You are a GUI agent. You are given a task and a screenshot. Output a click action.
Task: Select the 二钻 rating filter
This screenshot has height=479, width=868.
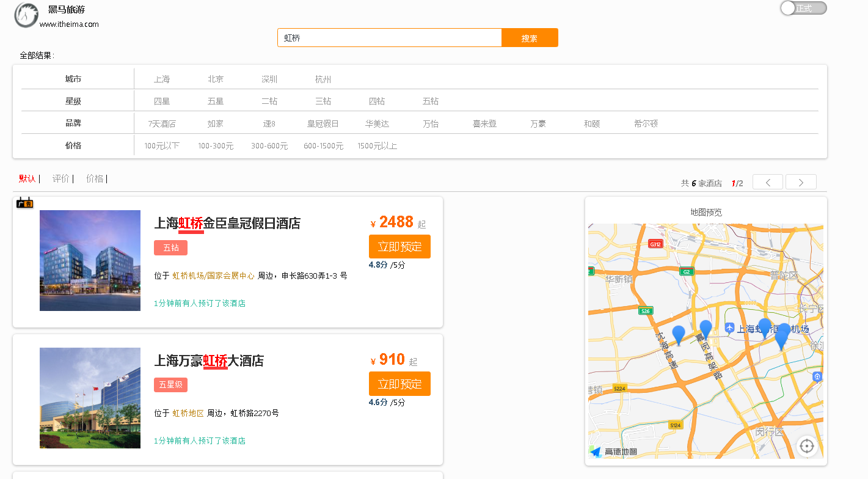pos(269,101)
